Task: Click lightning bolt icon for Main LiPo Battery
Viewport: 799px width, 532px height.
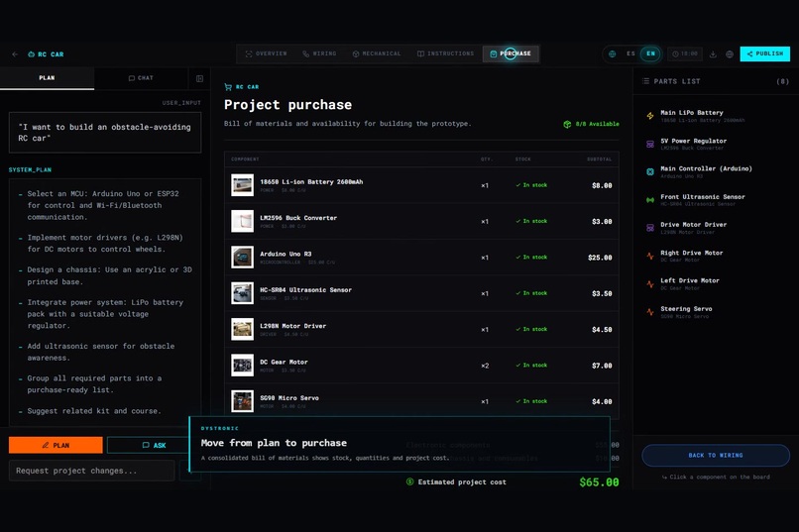Action: tap(650, 116)
